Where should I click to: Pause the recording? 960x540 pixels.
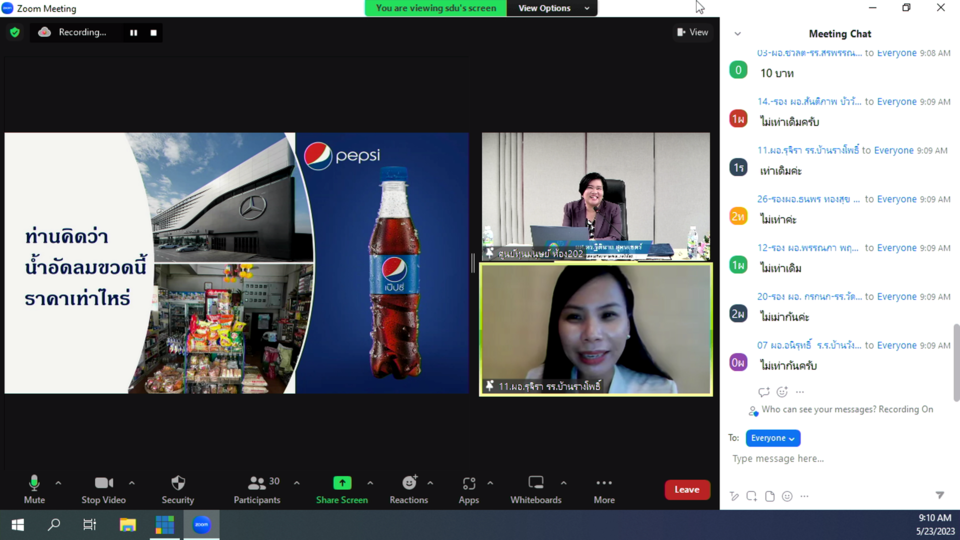[x=133, y=32]
